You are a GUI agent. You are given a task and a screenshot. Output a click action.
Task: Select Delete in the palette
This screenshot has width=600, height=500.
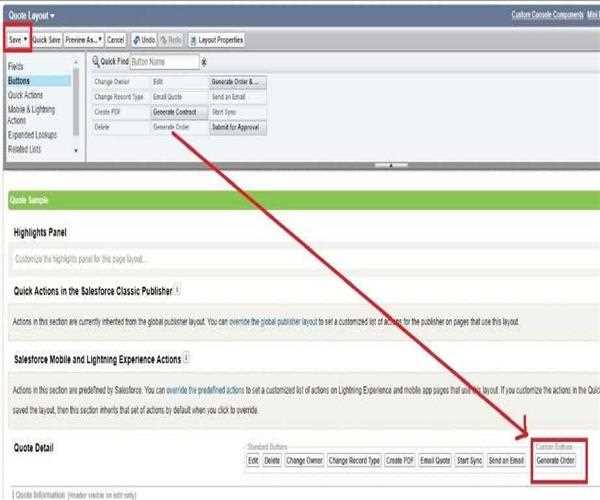(x=121, y=127)
